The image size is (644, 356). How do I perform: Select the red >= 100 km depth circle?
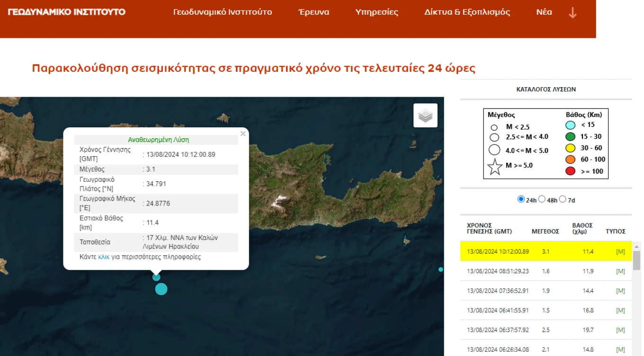point(570,171)
